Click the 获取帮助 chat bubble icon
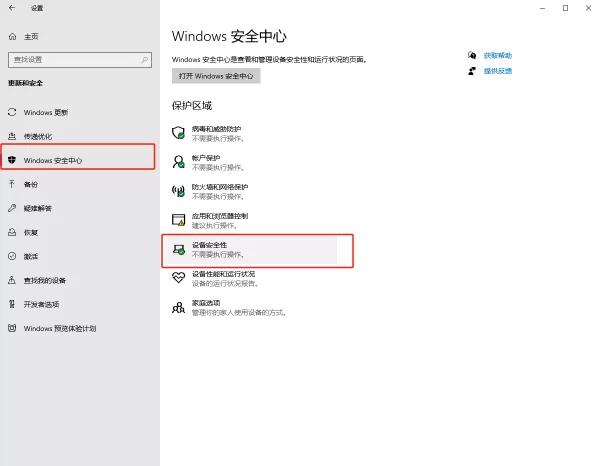Image resolution: width=600 pixels, height=466 pixels. 472,55
